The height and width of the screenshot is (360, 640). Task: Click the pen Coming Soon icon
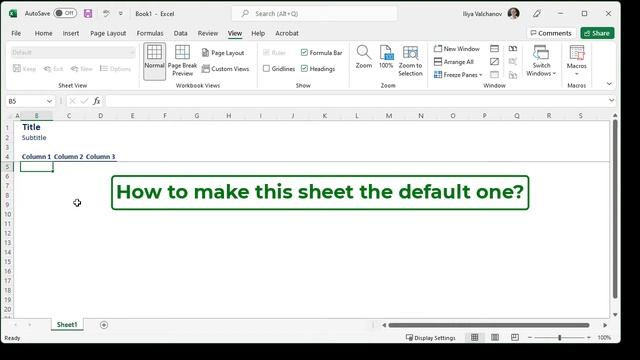(537, 13)
